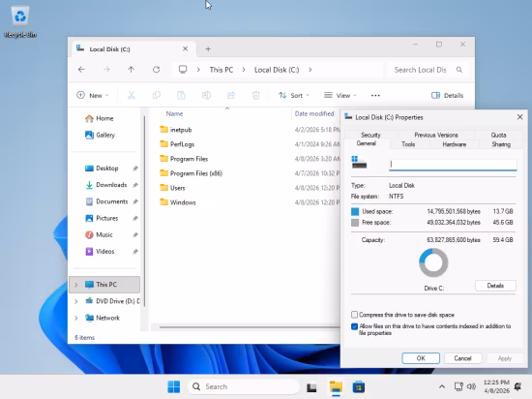Expand chevron after Local Disk (C:) breadcrumb
This screenshot has height=399, width=532.
(x=310, y=70)
